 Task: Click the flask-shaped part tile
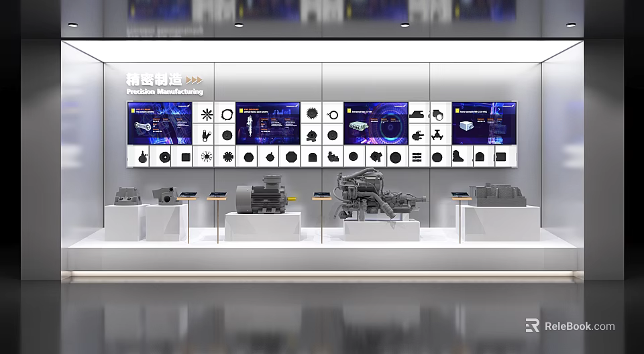(x=138, y=156)
